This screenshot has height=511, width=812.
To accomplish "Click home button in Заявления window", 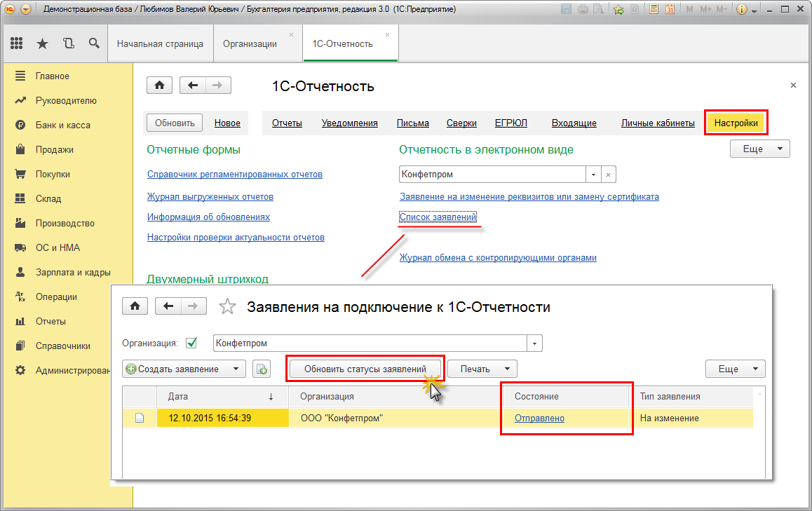I will [135, 306].
